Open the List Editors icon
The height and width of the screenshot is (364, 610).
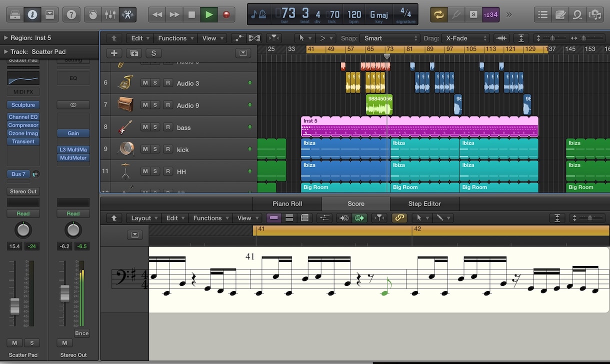pyautogui.click(x=543, y=14)
